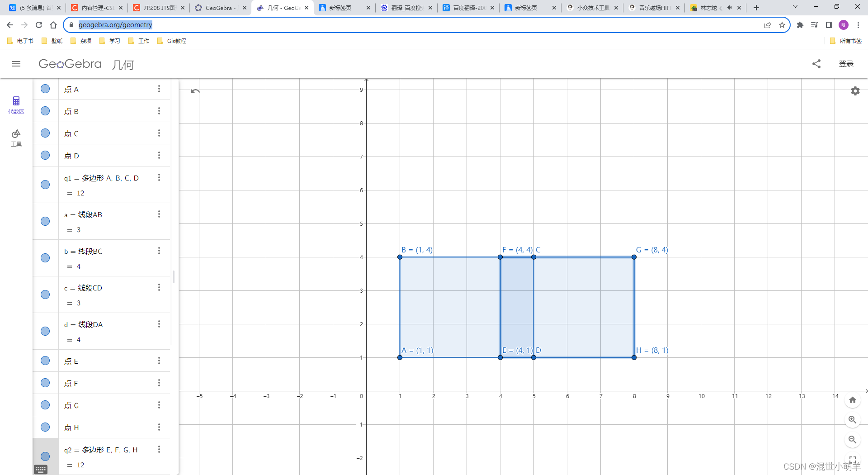Open more options for 点 A
This screenshot has height=475, width=868.
[159, 89]
